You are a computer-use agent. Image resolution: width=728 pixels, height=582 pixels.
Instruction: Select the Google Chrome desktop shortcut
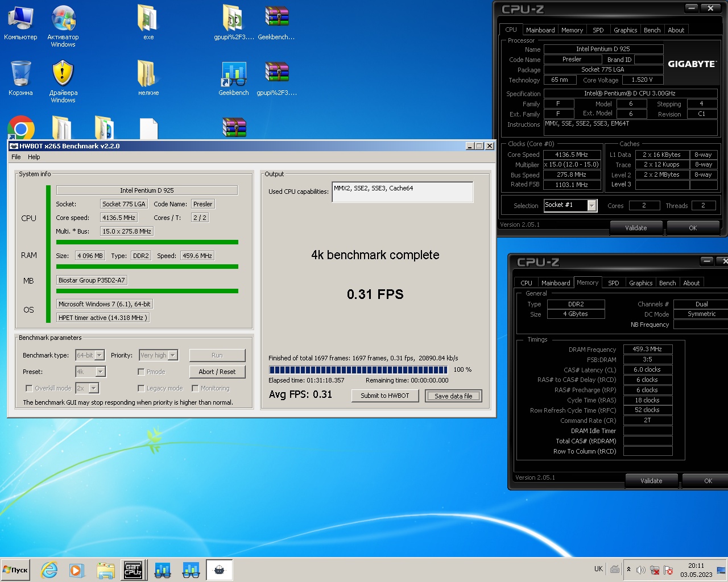click(21, 128)
